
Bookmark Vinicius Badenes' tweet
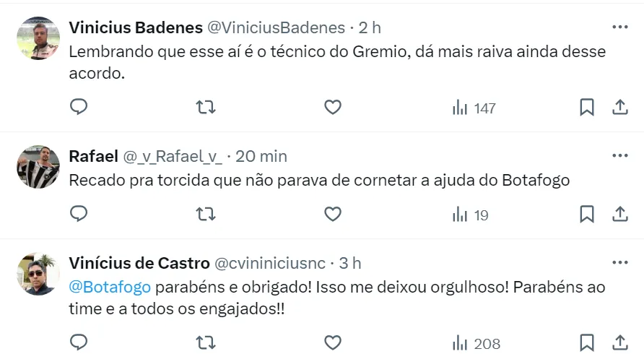587,108
